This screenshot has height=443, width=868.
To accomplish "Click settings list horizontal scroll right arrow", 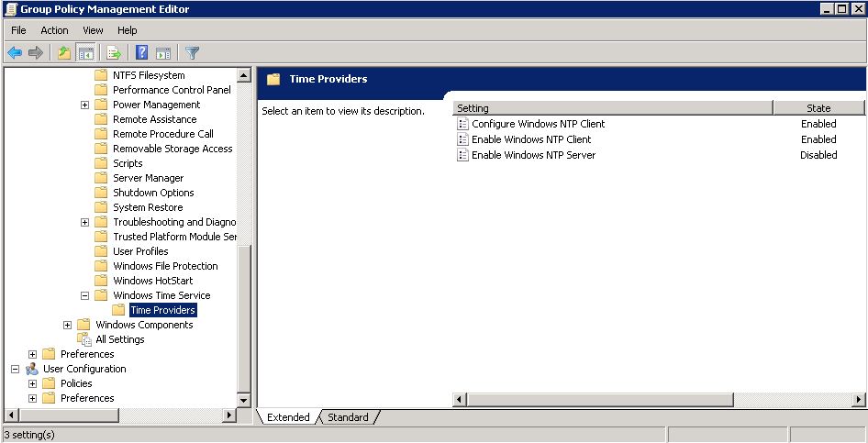I will coord(859,399).
